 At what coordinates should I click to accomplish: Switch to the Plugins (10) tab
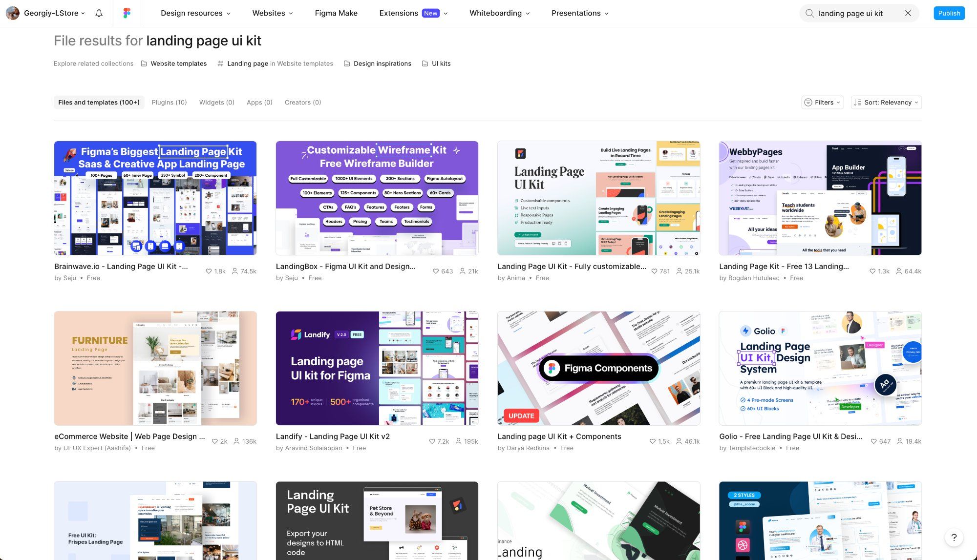(x=169, y=102)
